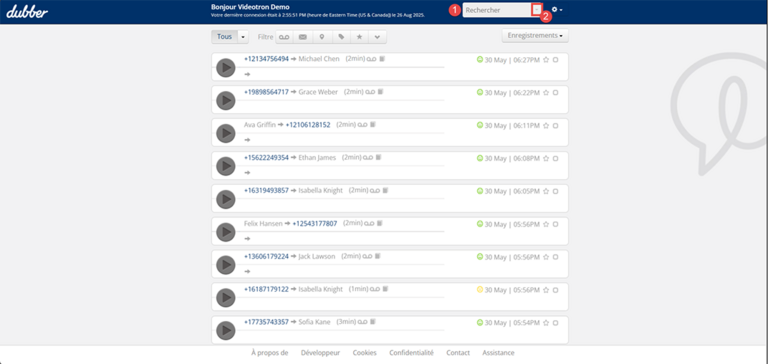Play the +16319493857 Isabella Knight recording

click(225, 199)
